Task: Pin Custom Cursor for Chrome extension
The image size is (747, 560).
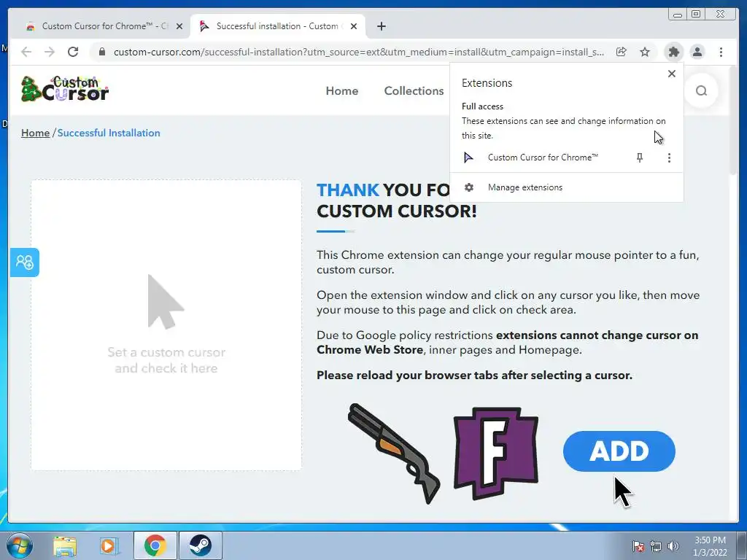Action: (640, 157)
